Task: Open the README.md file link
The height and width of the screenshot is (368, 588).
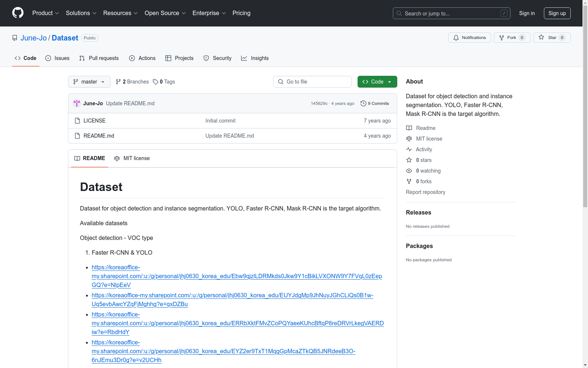Action: (99, 136)
